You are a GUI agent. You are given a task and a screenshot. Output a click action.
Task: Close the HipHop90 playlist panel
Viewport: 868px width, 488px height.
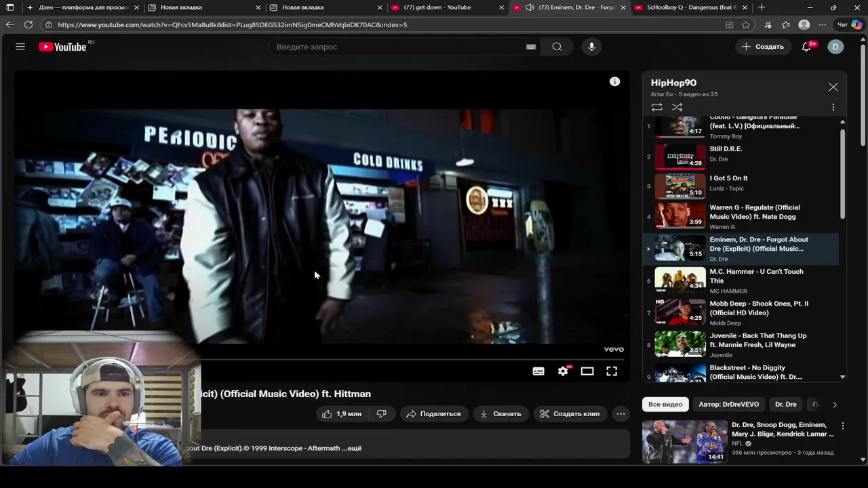(833, 87)
